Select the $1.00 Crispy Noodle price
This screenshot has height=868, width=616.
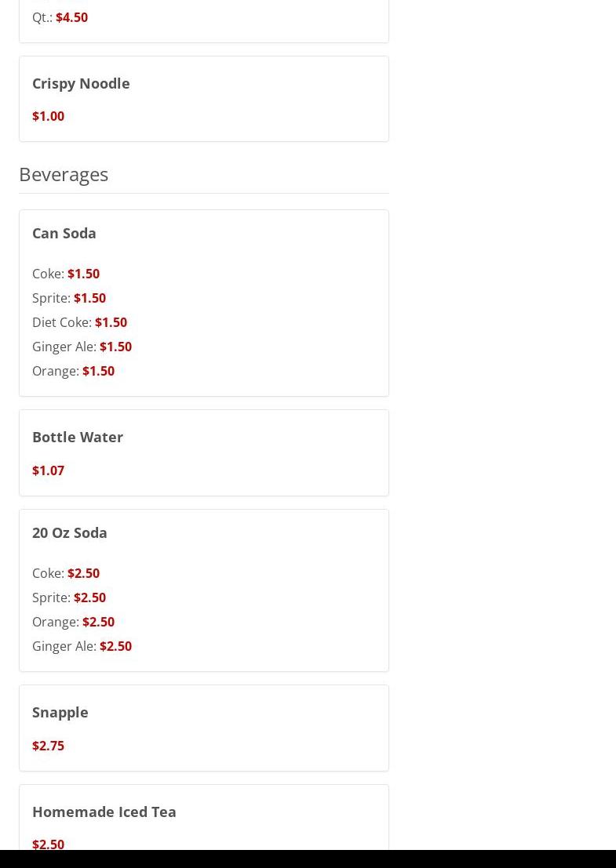click(x=48, y=116)
